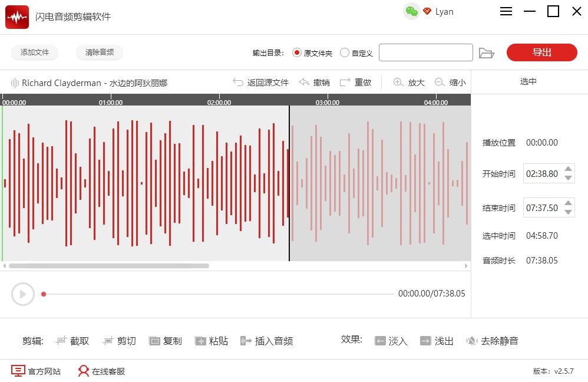Apply the 淡入 fade-in effect
The image size is (588, 382).
click(x=380, y=341)
